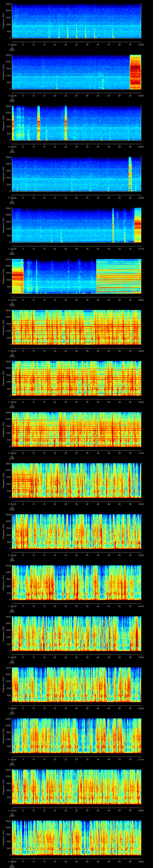
Task: Click the 11:31:00 start time label
Action: pos(12,504)
